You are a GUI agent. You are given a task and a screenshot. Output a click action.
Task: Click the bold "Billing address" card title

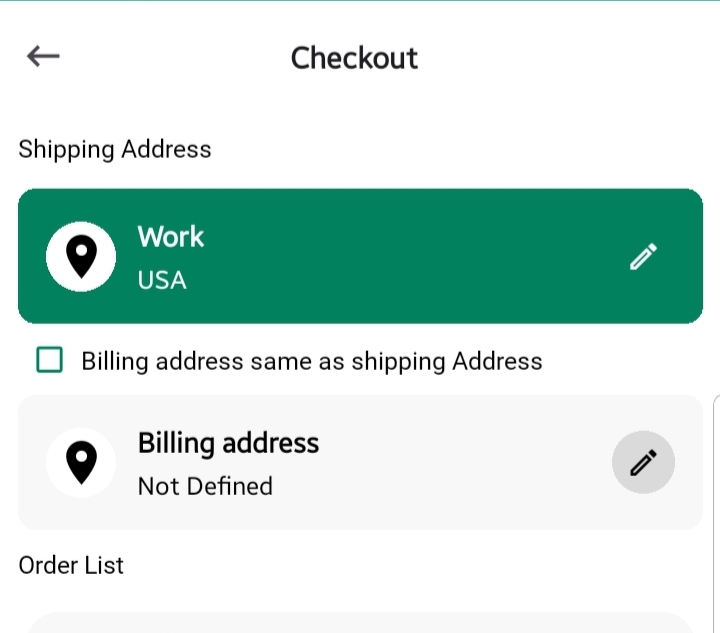pyautogui.click(x=228, y=443)
